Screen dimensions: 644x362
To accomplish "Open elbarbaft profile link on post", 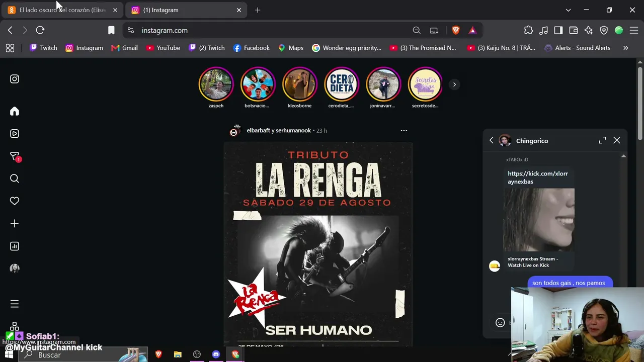I will [258, 131].
